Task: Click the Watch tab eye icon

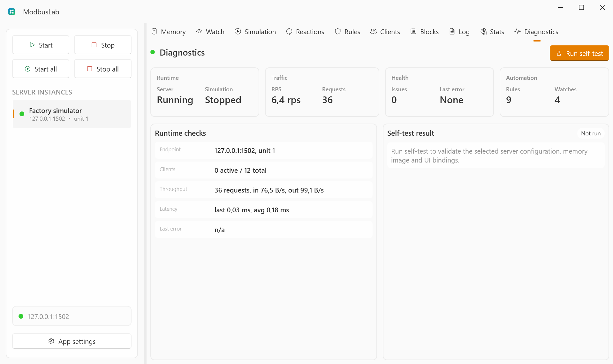Action: pos(199,32)
